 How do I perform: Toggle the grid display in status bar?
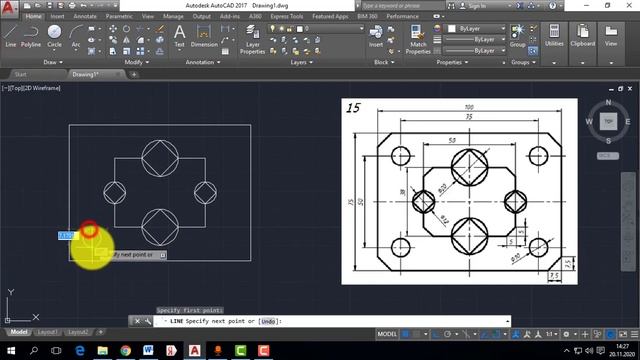405,334
